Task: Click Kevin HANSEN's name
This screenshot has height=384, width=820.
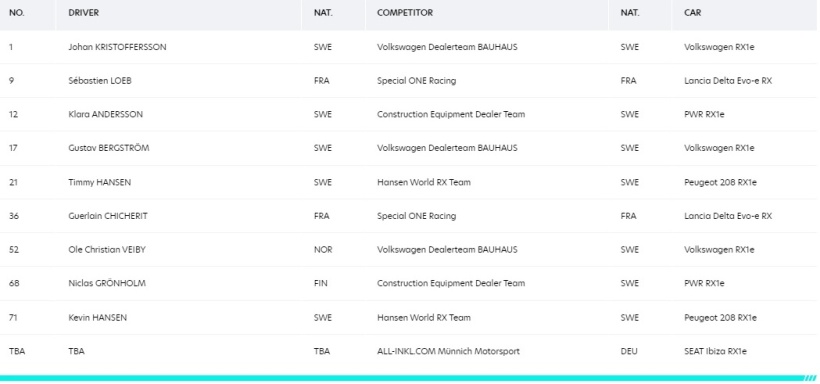Action: pos(97,318)
